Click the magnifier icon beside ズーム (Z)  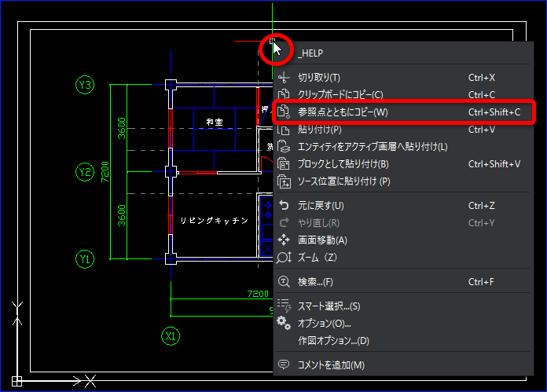tap(284, 258)
